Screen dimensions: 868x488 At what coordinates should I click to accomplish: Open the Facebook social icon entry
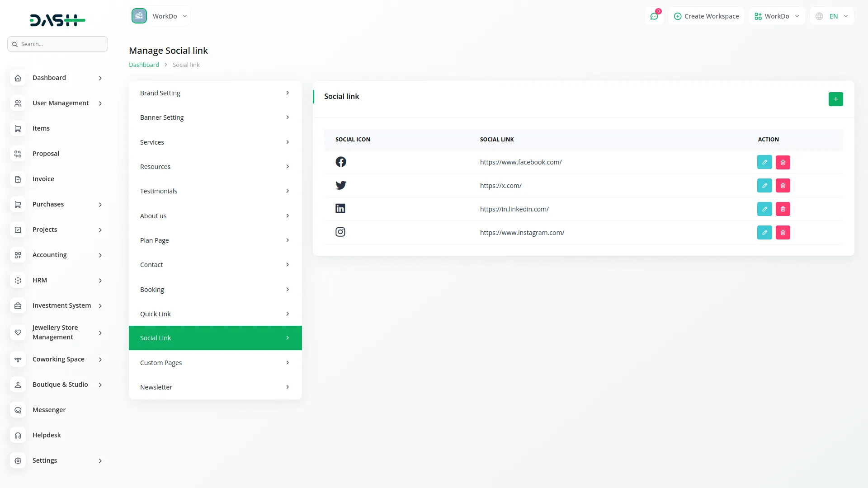pyautogui.click(x=340, y=162)
